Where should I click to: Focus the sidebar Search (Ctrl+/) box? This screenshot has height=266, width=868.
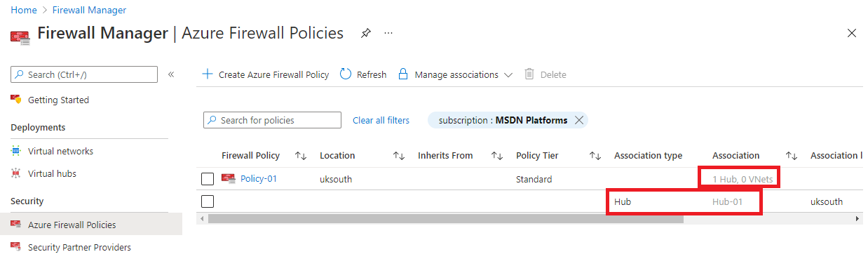pyautogui.click(x=84, y=74)
